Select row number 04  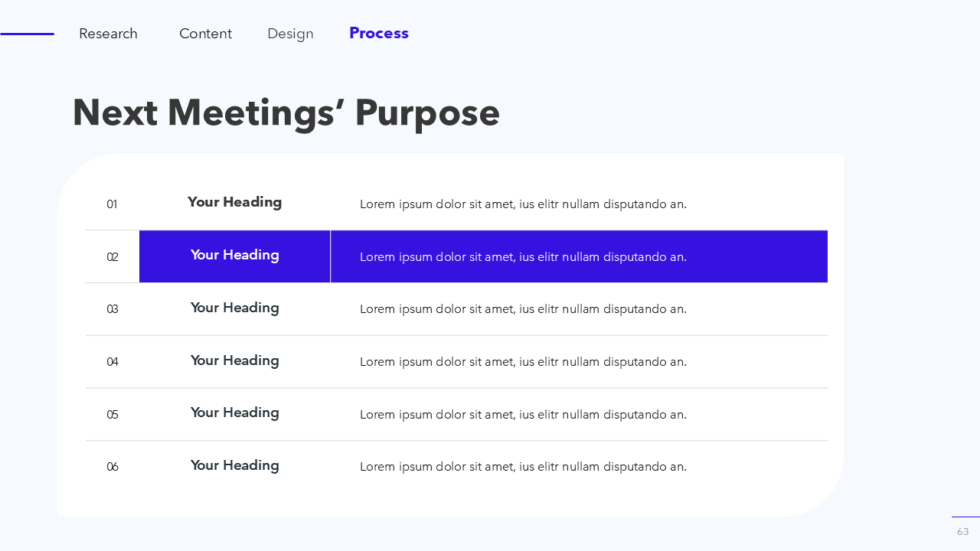pos(113,362)
